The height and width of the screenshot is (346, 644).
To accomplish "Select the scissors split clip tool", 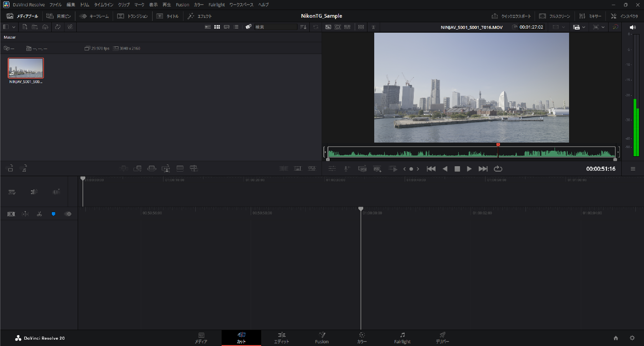I will pos(40,214).
